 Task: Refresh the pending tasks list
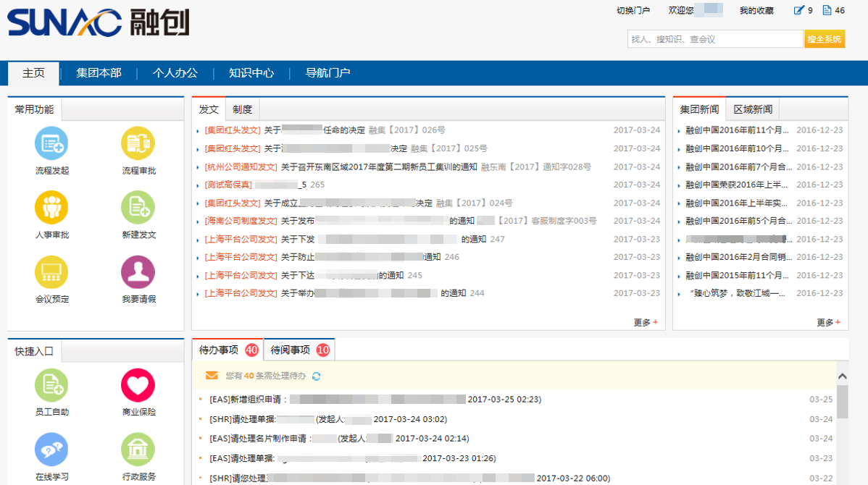[317, 376]
